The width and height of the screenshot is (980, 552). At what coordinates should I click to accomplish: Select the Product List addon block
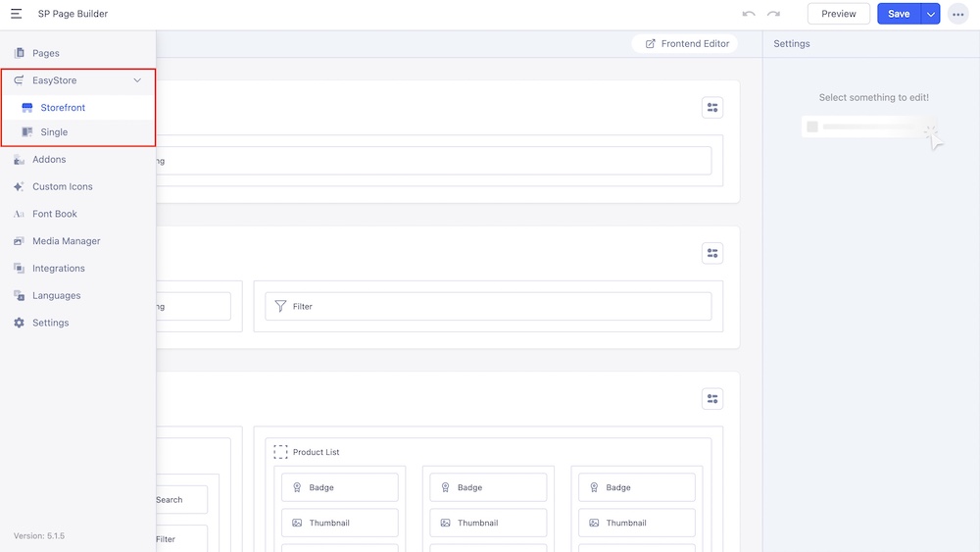[315, 452]
